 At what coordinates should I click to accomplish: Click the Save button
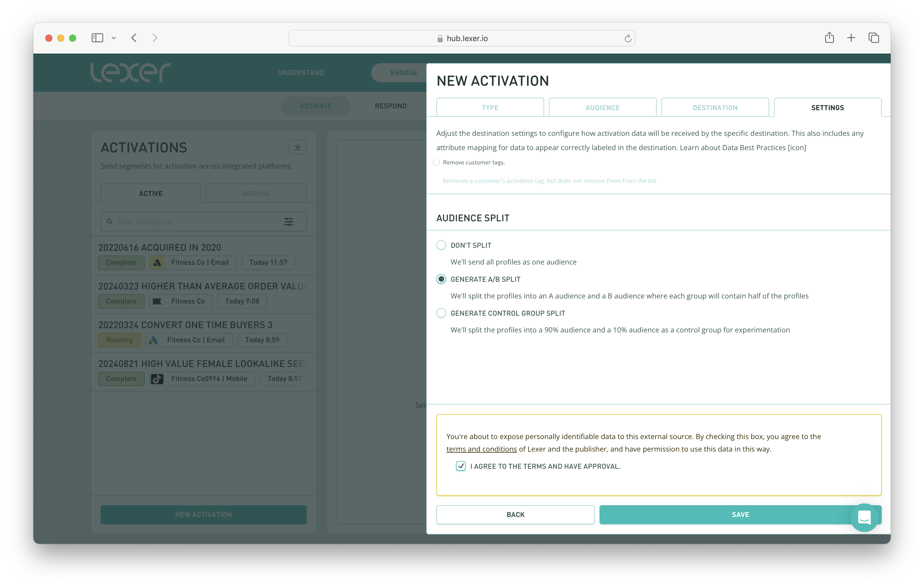point(740,515)
